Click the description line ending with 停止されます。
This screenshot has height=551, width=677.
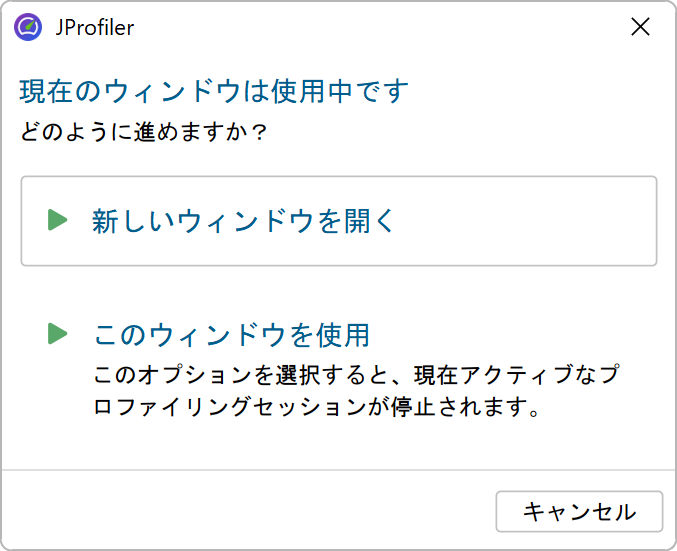tap(317, 408)
